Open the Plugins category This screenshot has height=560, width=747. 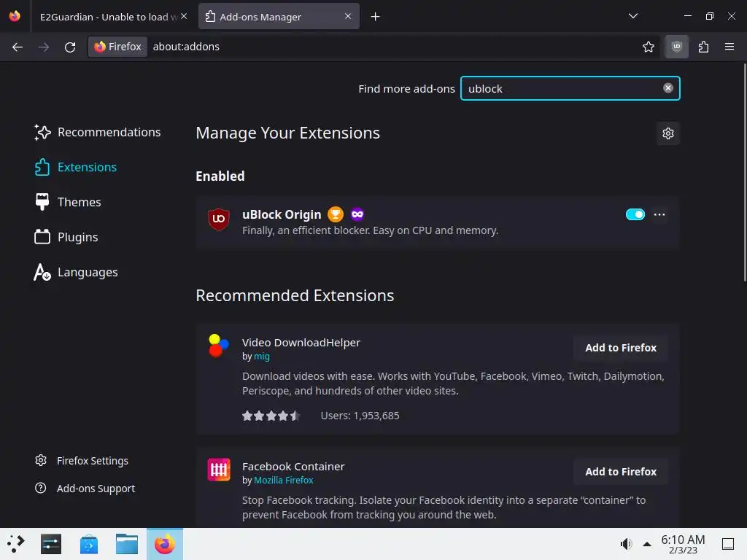pos(66,237)
